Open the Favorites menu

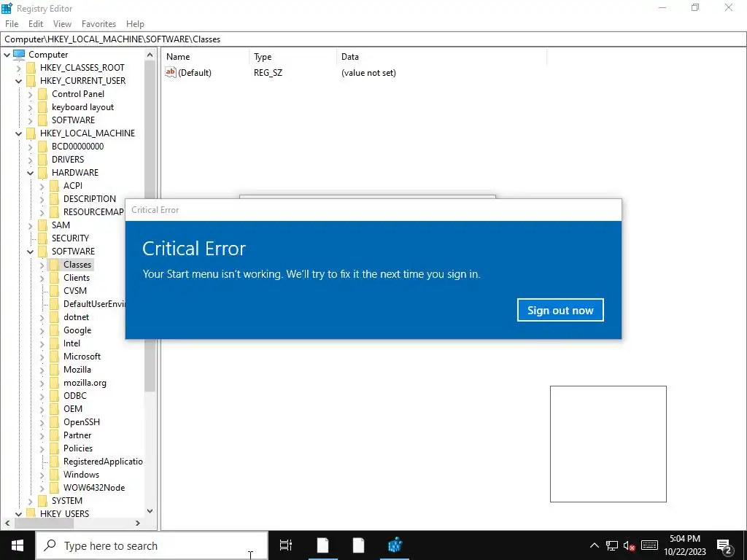(98, 24)
